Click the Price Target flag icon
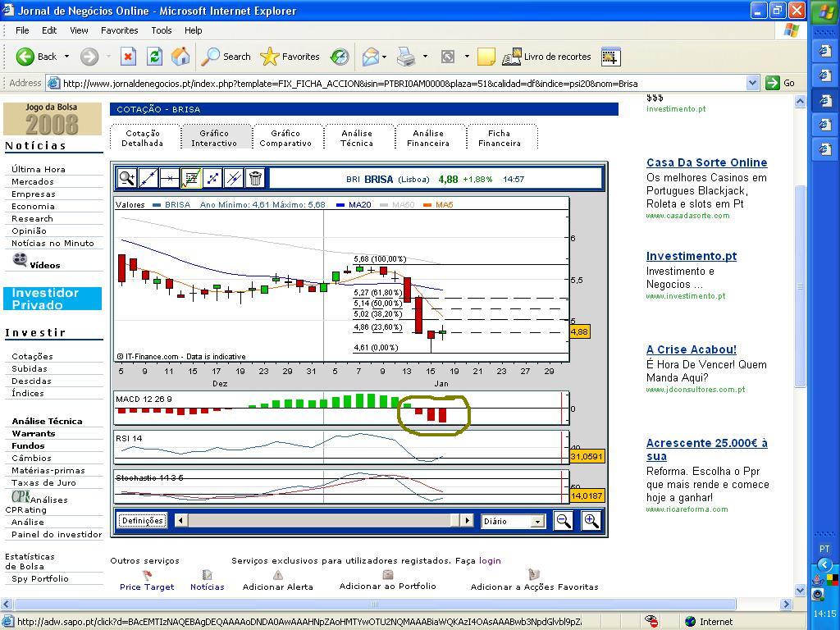This screenshot has height=630, width=840. 147,575
